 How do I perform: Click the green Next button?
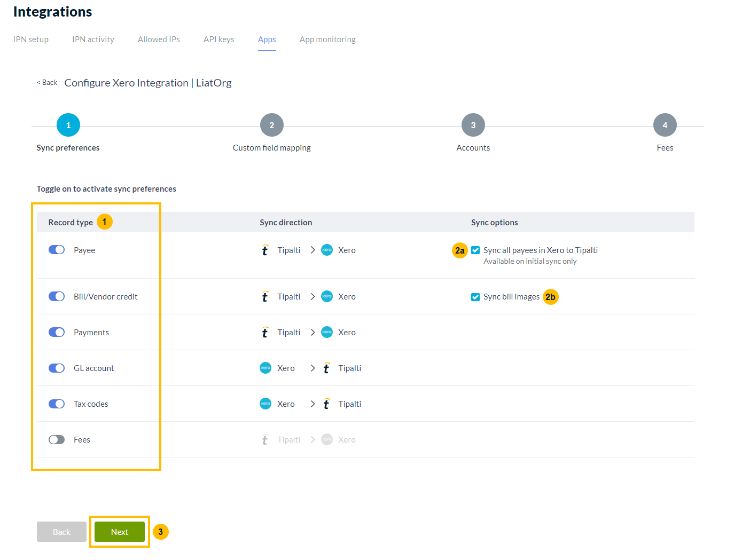pos(119,532)
